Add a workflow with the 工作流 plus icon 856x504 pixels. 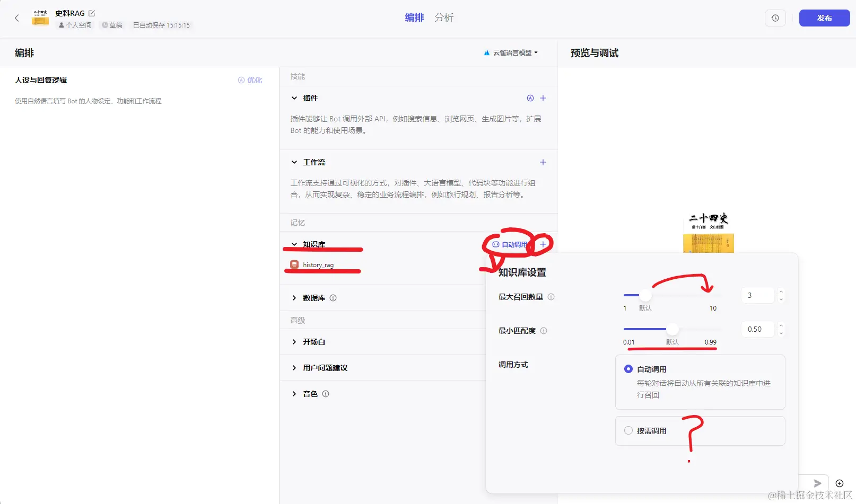(543, 162)
